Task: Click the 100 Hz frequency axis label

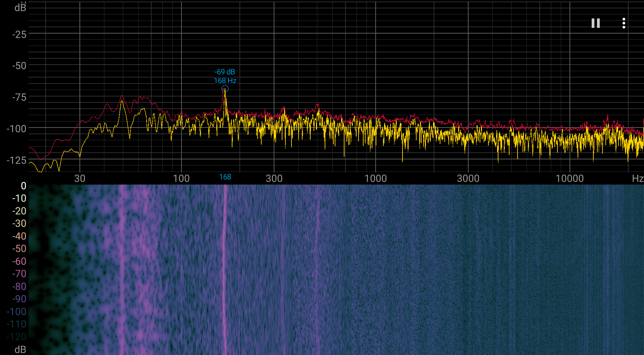Action: click(x=181, y=178)
